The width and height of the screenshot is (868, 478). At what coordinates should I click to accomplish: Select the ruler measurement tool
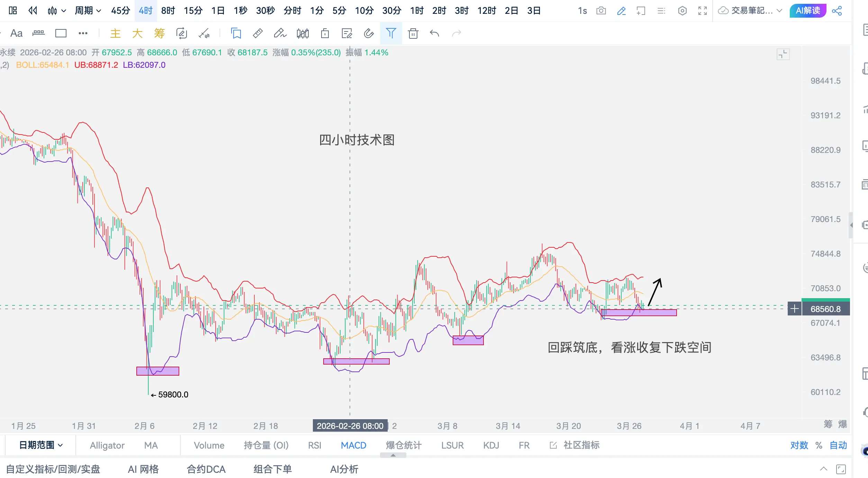(x=258, y=33)
